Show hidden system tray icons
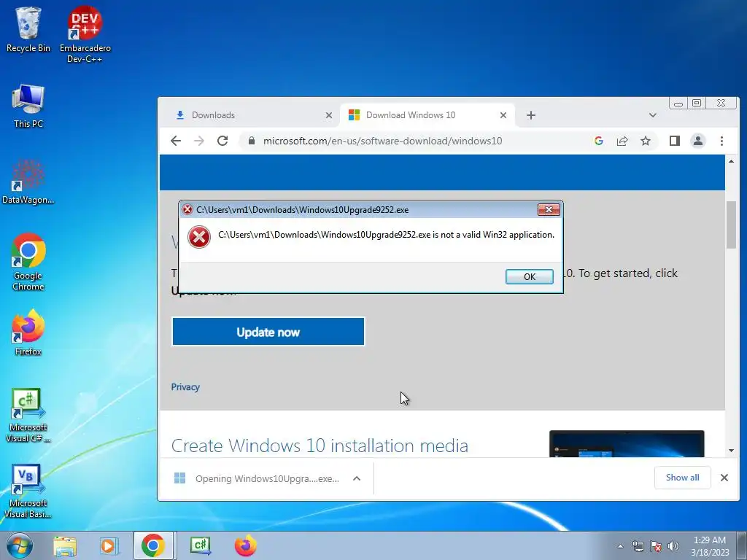747x560 pixels. click(620, 546)
